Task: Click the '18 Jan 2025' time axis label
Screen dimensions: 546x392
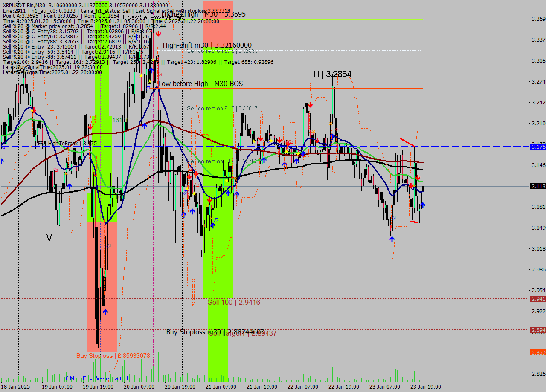Action: point(16,387)
